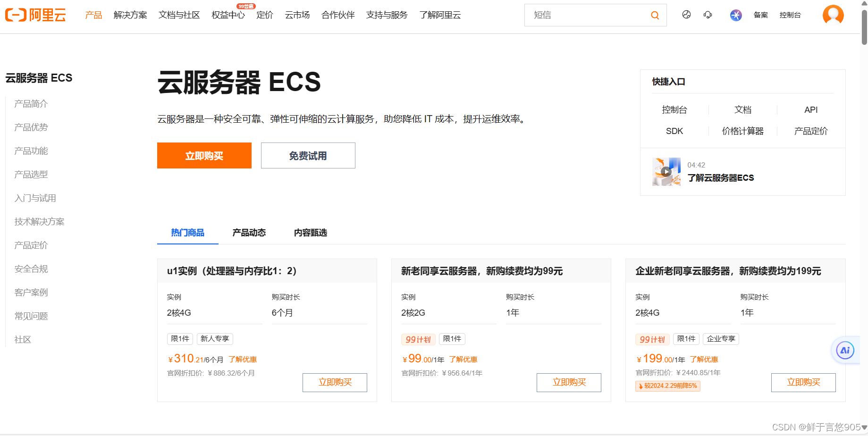Select the 热门商品 tab
Image resolution: width=868 pixels, height=436 pixels.
point(188,233)
